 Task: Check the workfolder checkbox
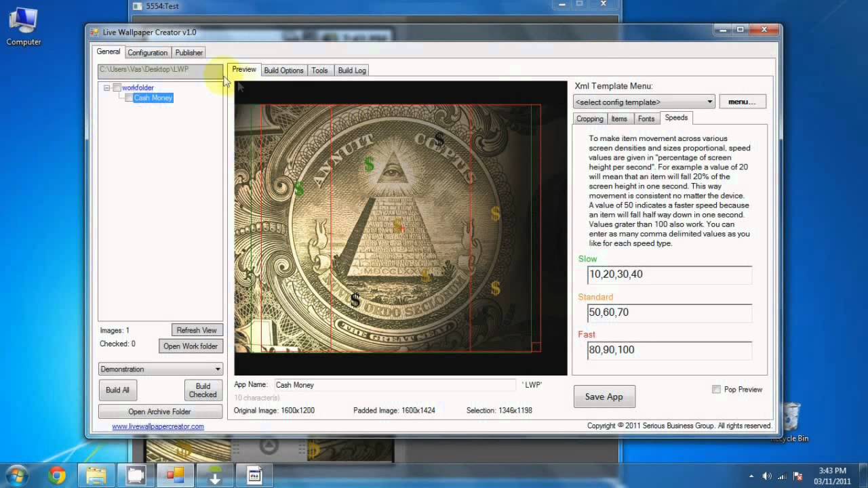(x=117, y=87)
